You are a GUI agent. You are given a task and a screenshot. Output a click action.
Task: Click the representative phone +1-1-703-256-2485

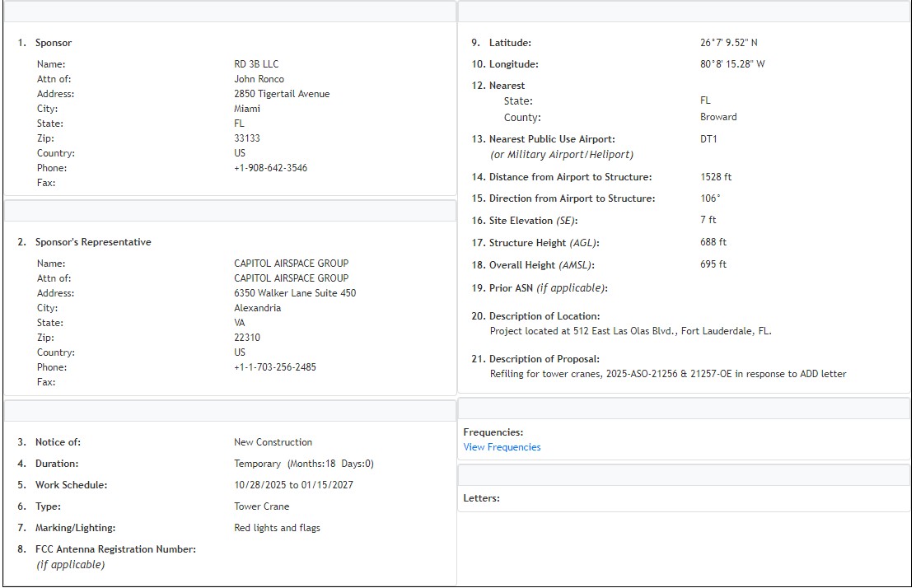point(274,367)
